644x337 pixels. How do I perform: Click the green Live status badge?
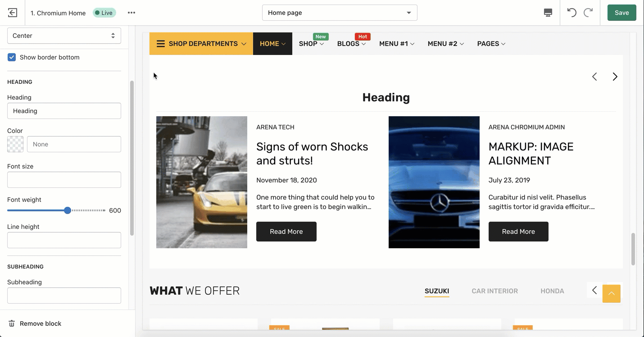(104, 13)
